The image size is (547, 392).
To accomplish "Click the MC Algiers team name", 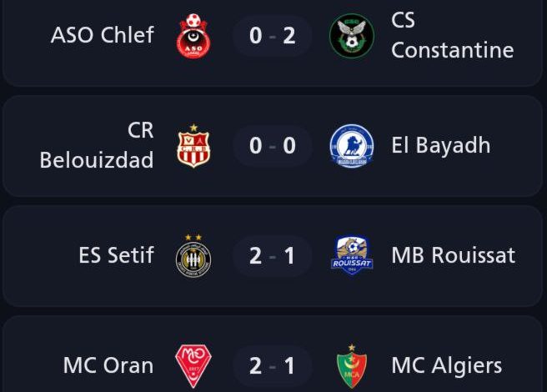I will 446,365.
